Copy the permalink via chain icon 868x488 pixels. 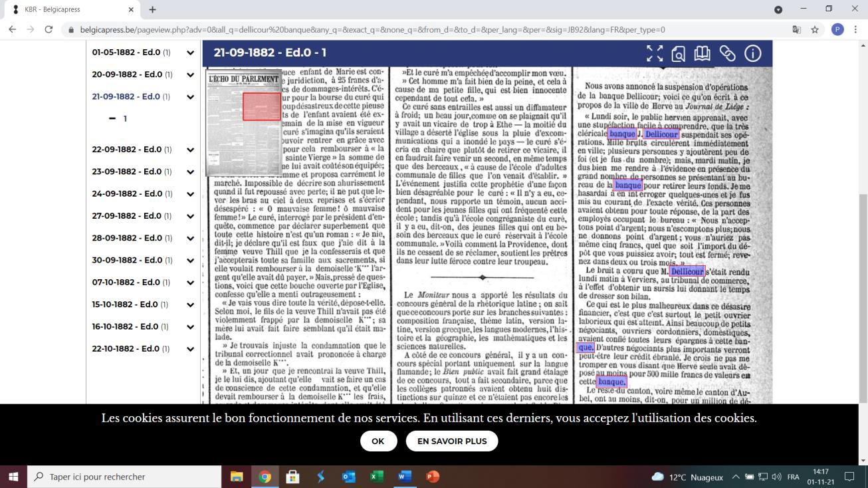click(728, 54)
